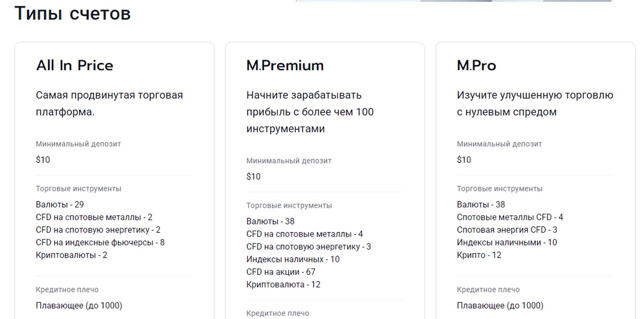Select the 'M.Premium' card title

tap(285, 65)
